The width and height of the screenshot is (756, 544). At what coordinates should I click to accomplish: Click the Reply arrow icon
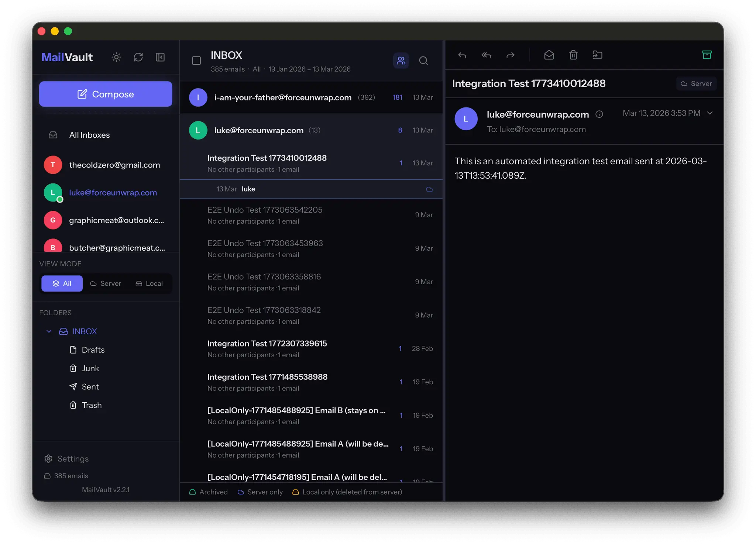click(462, 55)
